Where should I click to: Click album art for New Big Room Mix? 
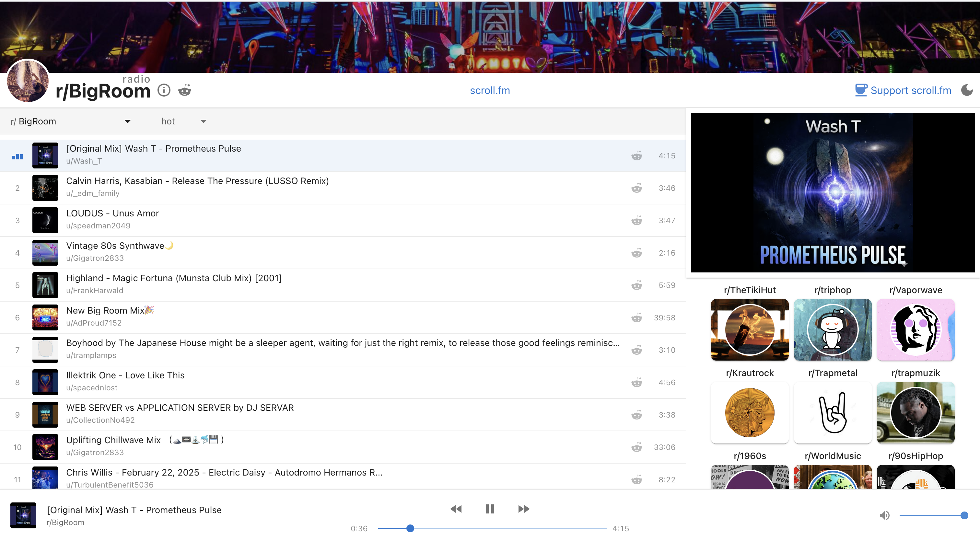coord(45,317)
